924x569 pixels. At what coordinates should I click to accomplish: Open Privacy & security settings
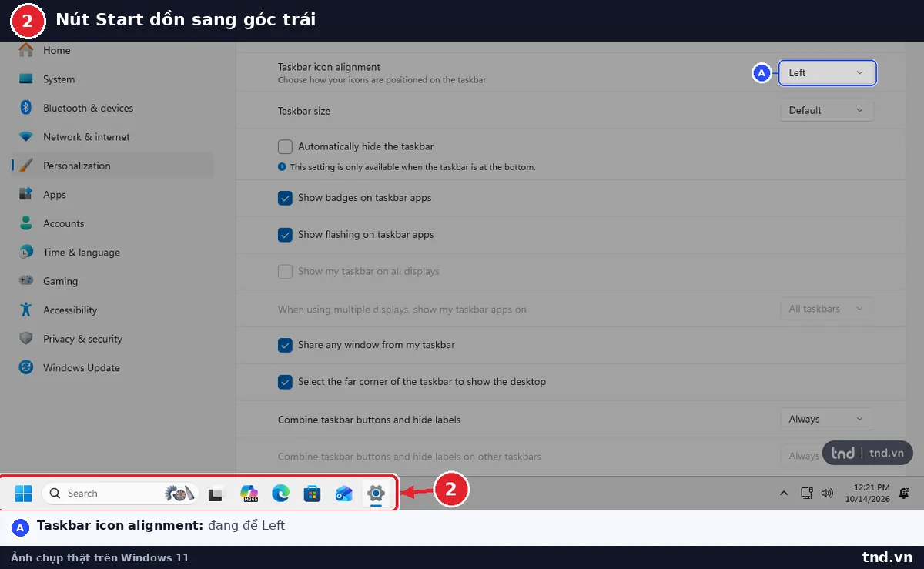pyautogui.click(x=112, y=339)
